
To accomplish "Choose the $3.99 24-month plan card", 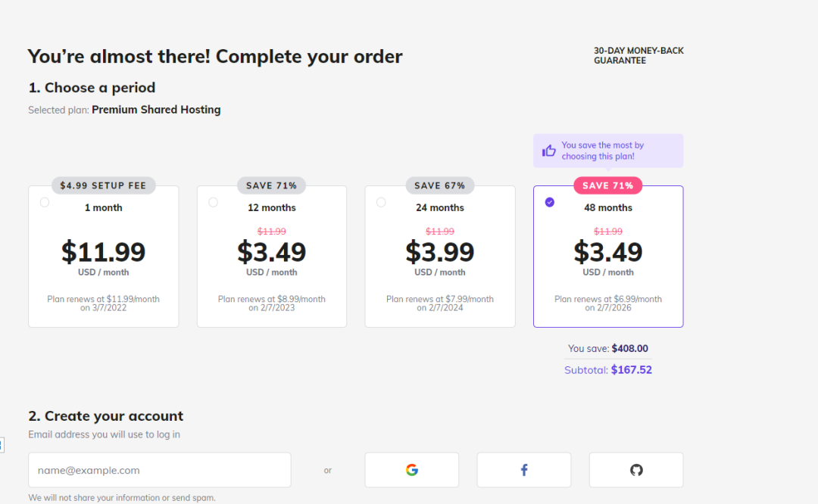I will [440, 257].
